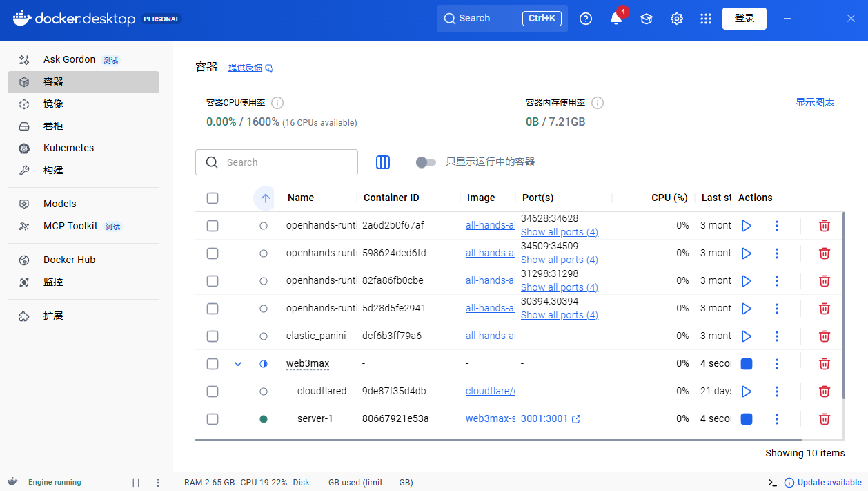Start container 2a6d2b0f67af
This screenshot has width=868, height=491.
point(746,226)
